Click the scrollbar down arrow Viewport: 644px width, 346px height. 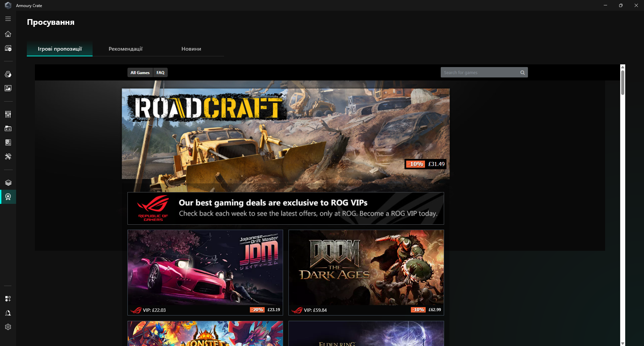(623, 343)
